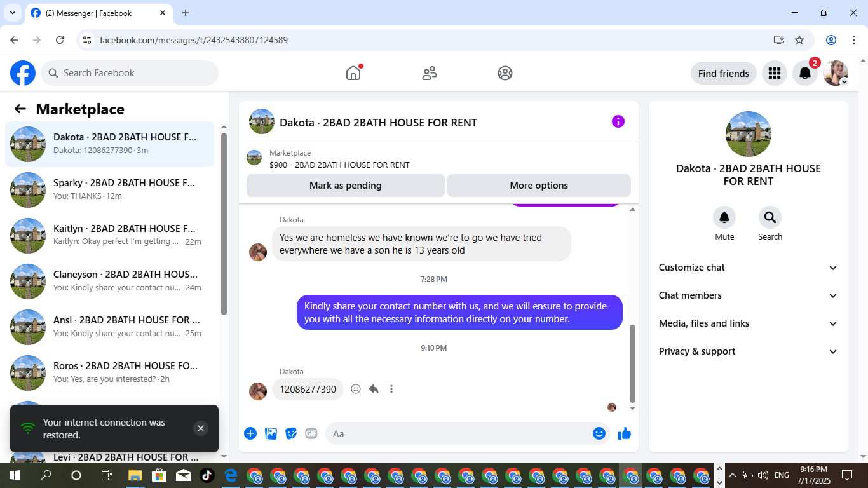Open the Kaitlyn conversation
Image resolution: width=868 pixels, height=488 pixels.
(110, 236)
